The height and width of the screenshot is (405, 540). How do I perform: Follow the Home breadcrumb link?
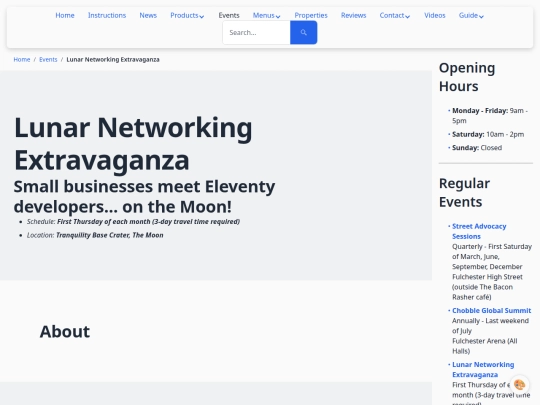22,60
